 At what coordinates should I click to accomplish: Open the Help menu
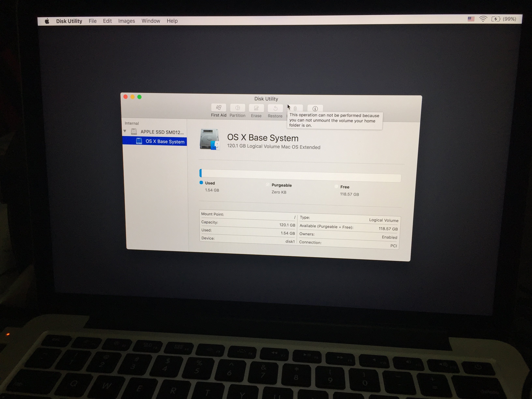pyautogui.click(x=172, y=21)
